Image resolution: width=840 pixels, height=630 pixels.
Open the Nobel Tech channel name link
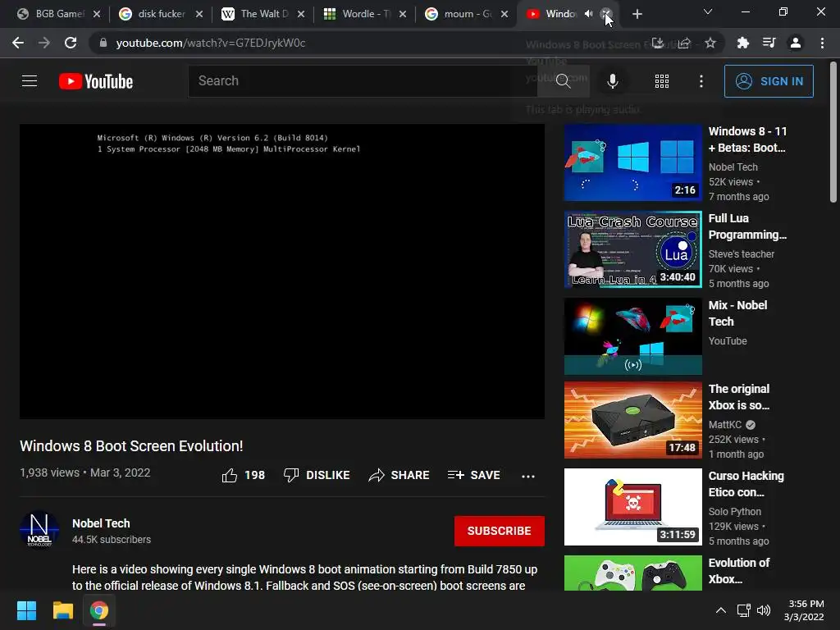[x=101, y=523]
